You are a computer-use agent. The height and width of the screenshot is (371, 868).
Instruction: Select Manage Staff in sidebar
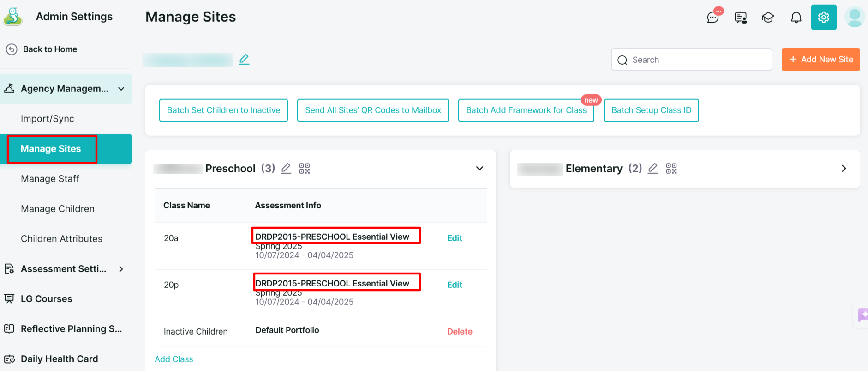pyautogui.click(x=50, y=179)
